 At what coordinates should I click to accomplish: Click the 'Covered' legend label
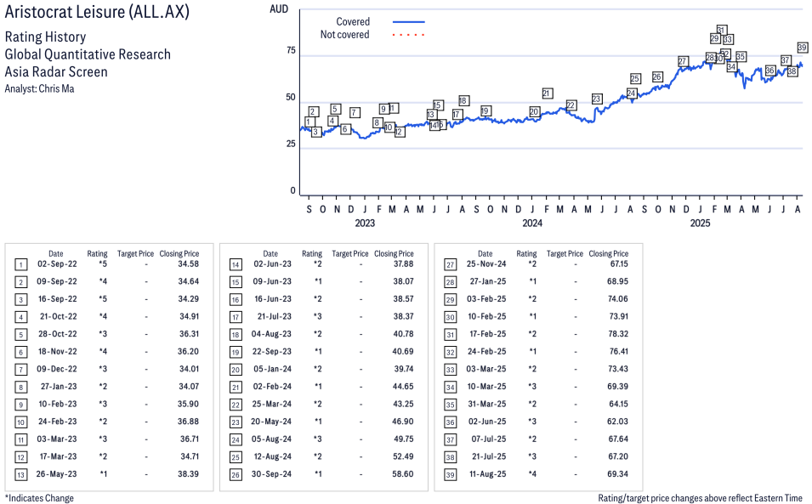353,22
